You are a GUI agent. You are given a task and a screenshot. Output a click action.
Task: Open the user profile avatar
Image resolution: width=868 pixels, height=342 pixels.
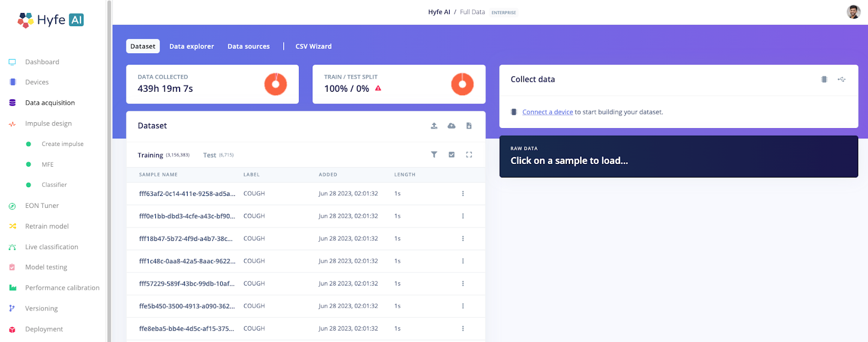pos(854,12)
